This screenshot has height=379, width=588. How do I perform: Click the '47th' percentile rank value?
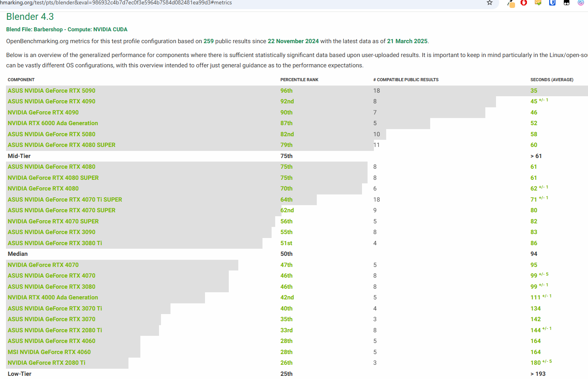click(x=286, y=265)
